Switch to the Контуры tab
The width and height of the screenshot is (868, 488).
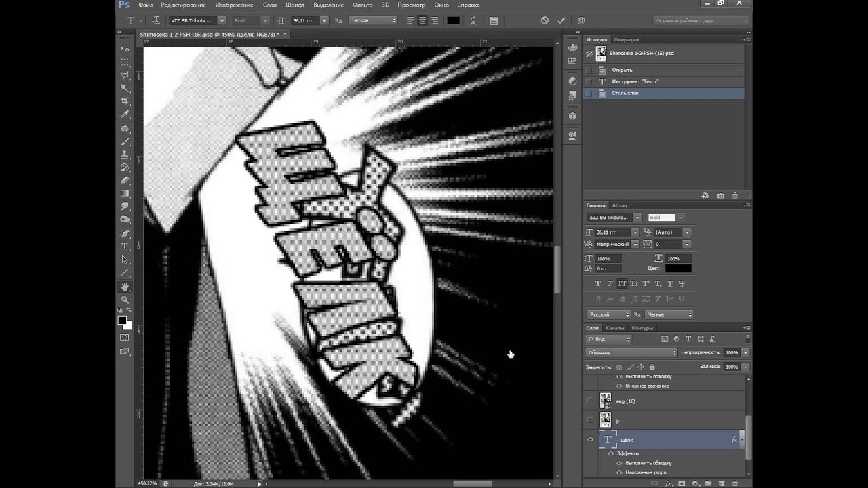pyautogui.click(x=642, y=328)
